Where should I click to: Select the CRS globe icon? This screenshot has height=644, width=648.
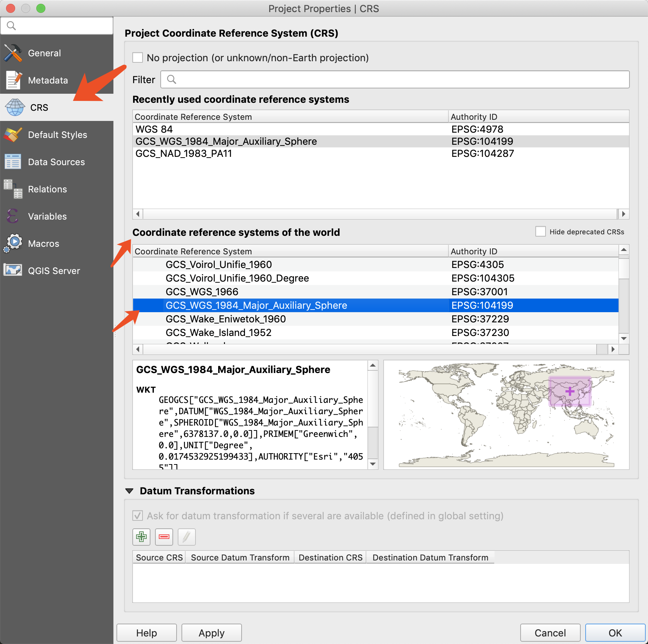[x=15, y=107]
